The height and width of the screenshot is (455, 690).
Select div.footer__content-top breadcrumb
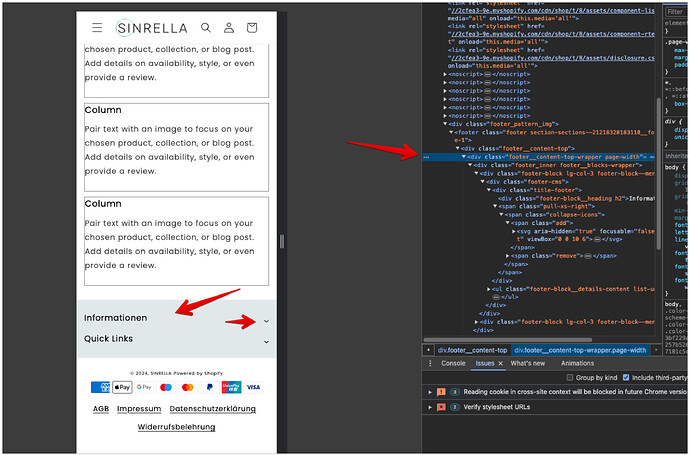click(x=472, y=350)
